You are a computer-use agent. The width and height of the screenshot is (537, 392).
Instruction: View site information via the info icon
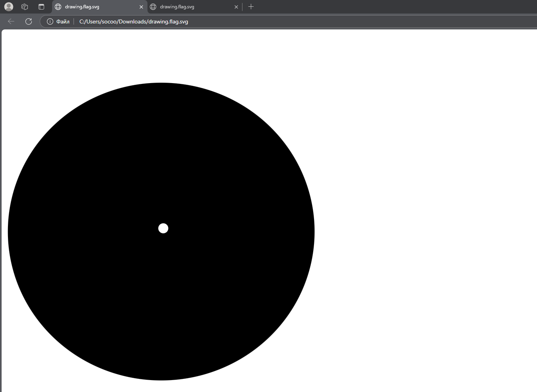click(x=50, y=21)
